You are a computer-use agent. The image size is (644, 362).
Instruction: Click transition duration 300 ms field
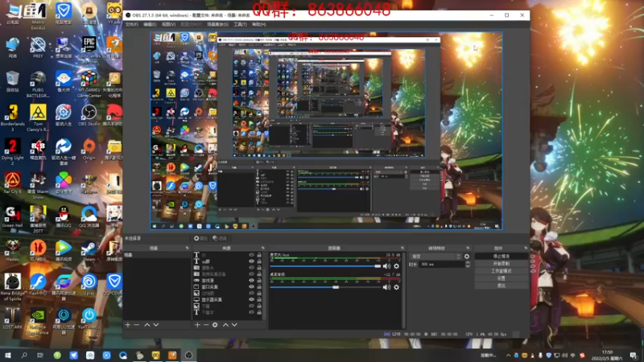click(x=441, y=265)
